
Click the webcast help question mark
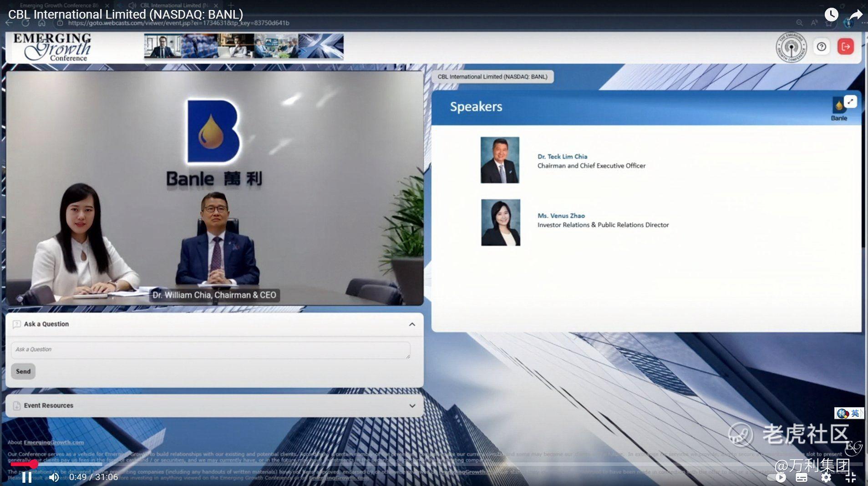[x=822, y=46]
